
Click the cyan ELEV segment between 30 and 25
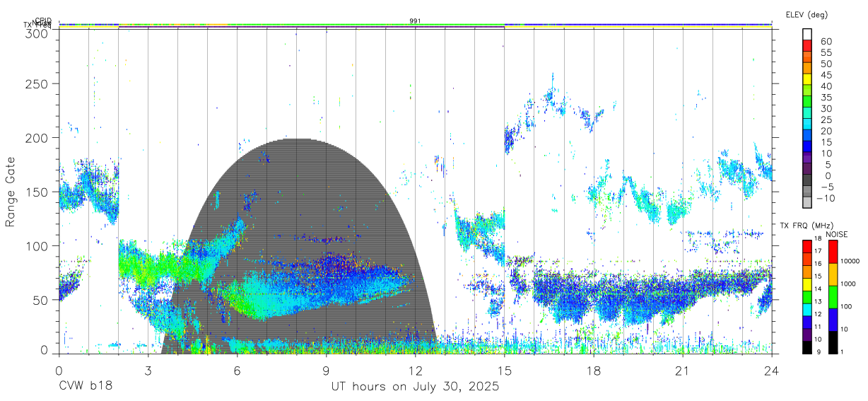809,113
